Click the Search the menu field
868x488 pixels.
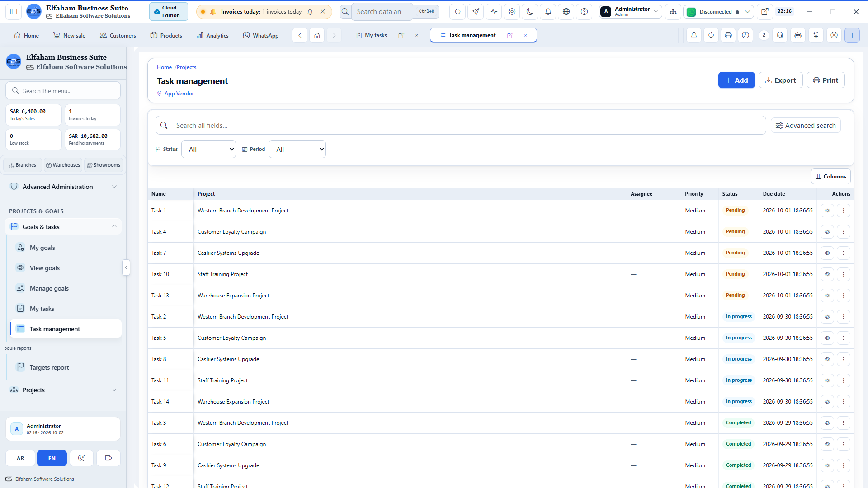tap(63, 91)
